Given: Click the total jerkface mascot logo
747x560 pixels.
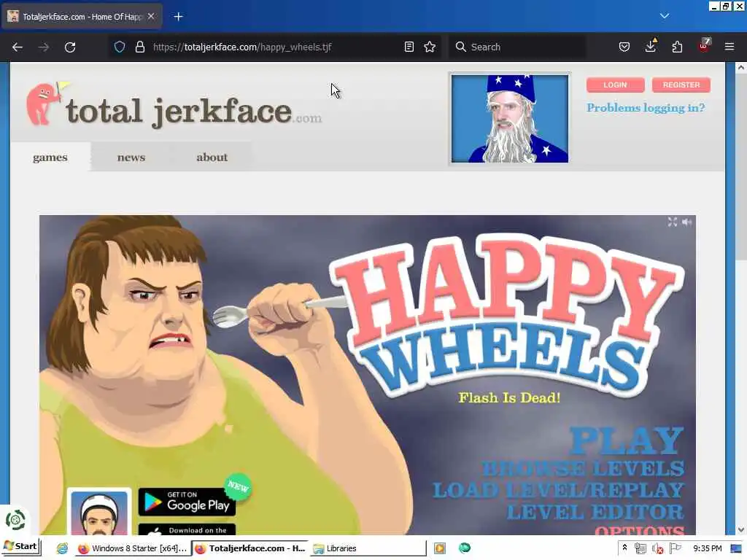Looking at the screenshot, I should click(x=47, y=104).
